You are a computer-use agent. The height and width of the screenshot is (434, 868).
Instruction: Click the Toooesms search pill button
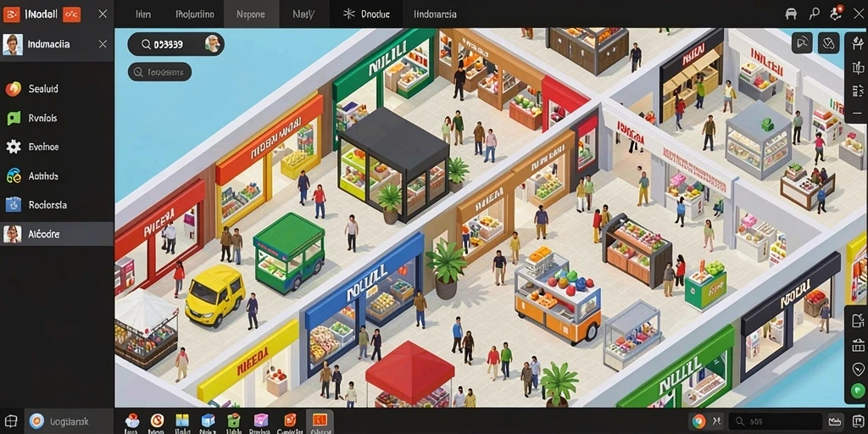point(160,72)
